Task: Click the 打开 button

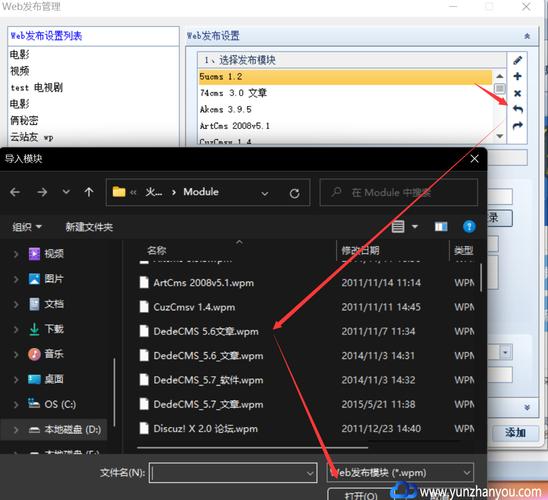Action: [x=361, y=495]
